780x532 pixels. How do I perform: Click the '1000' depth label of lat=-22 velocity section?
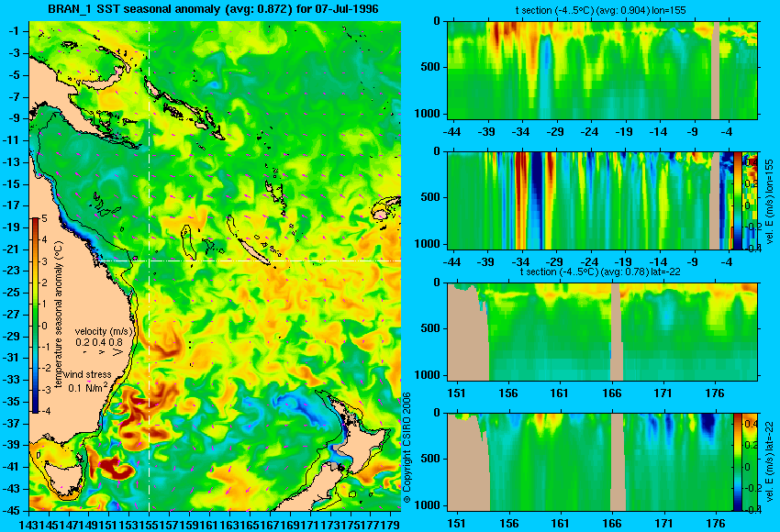(x=428, y=505)
